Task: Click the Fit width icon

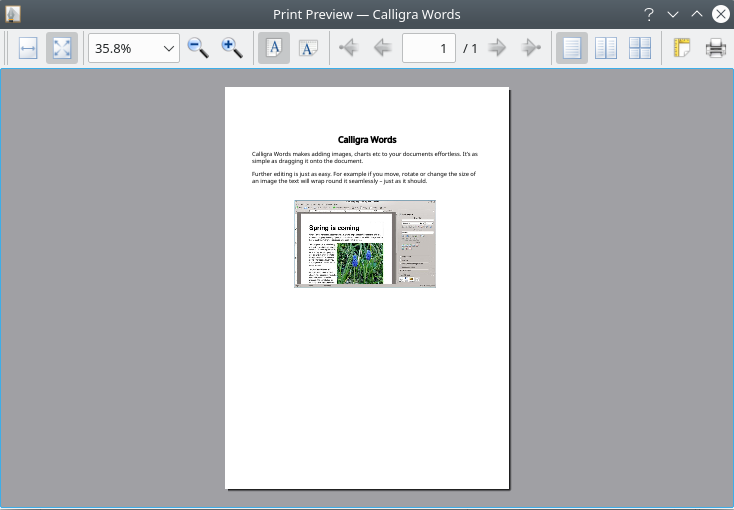Action: coord(28,48)
